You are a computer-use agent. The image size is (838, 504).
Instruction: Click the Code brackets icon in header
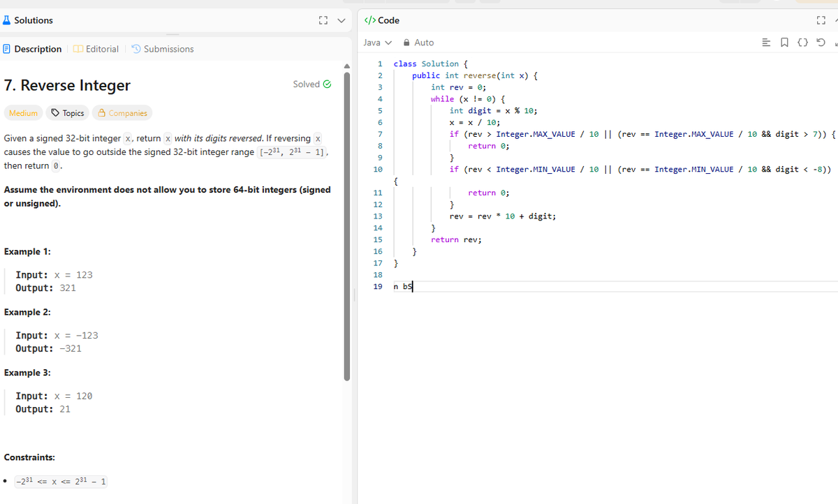point(370,20)
